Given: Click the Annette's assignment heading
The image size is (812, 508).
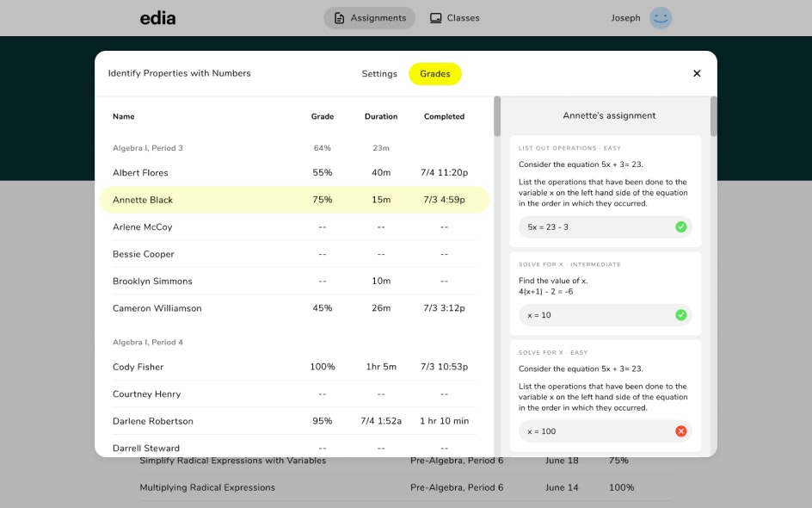Looking at the screenshot, I should pyautogui.click(x=609, y=115).
